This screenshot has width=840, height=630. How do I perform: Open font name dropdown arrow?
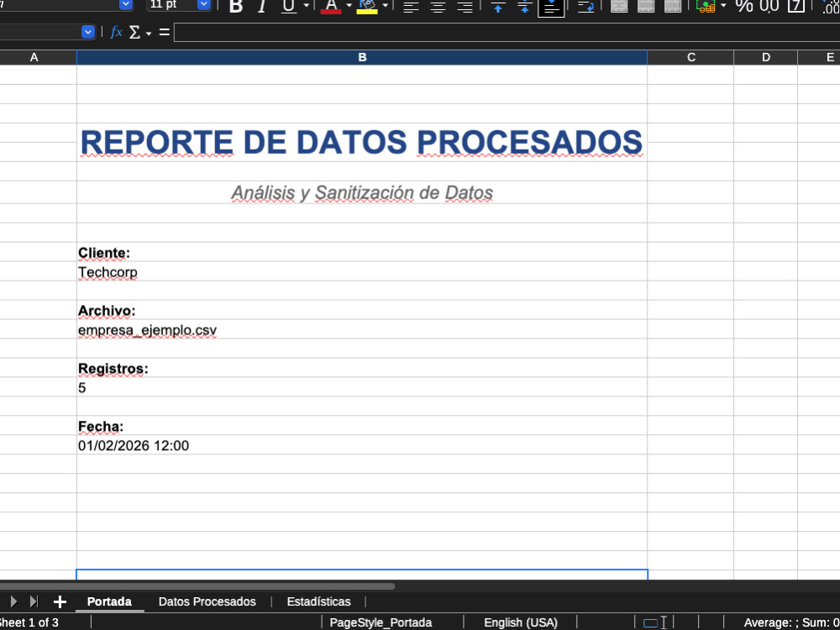pyautogui.click(x=126, y=5)
